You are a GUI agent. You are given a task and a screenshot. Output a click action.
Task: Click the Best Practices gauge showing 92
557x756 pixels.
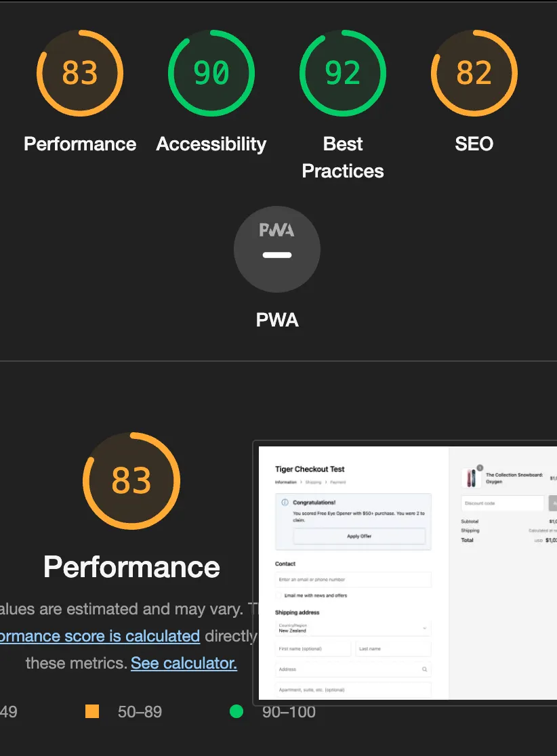click(342, 72)
